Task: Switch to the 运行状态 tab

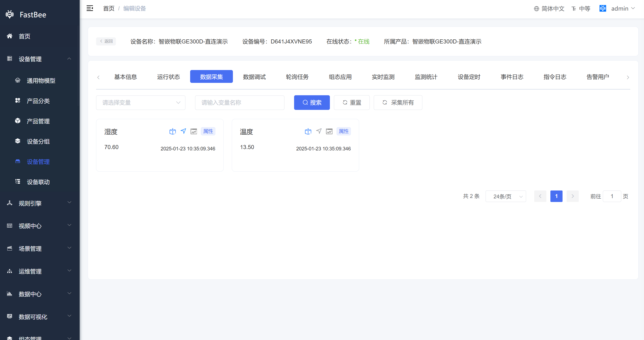Action: (168, 77)
